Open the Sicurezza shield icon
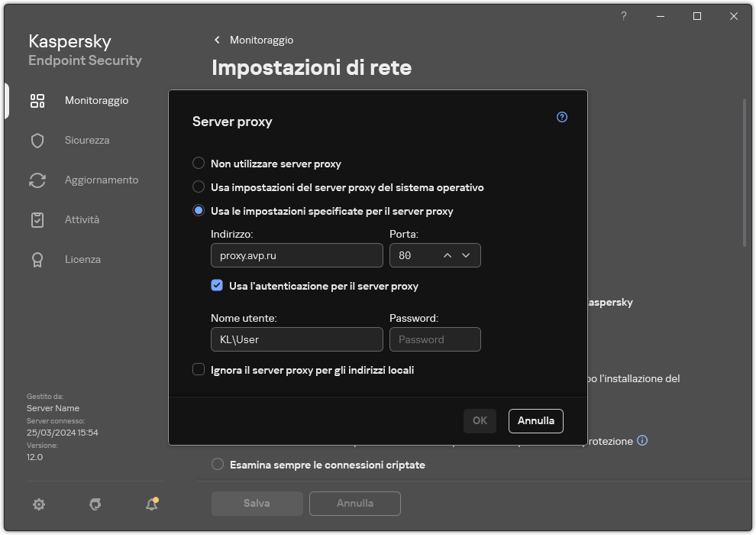756x535 pixels. [37, 140]
